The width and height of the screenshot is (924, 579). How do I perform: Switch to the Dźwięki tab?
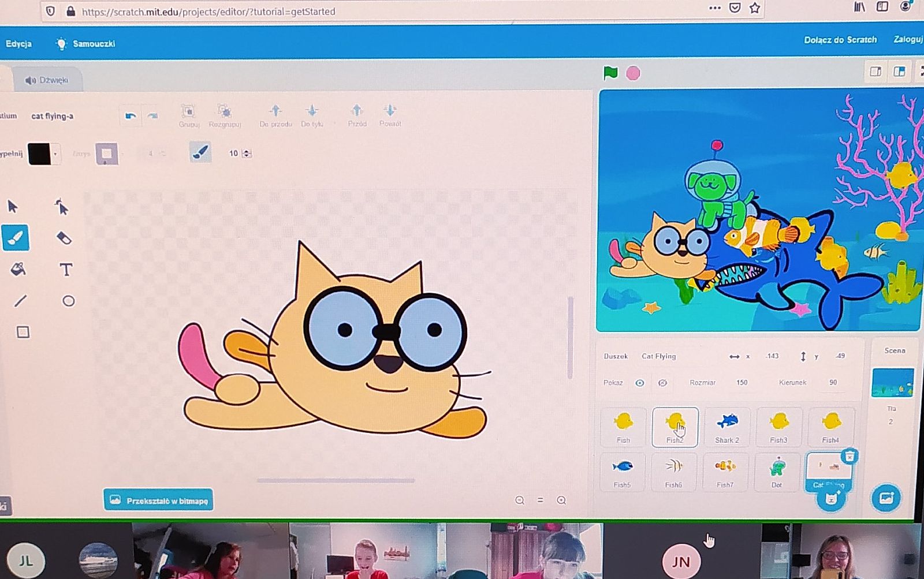[x=47, y=80]
